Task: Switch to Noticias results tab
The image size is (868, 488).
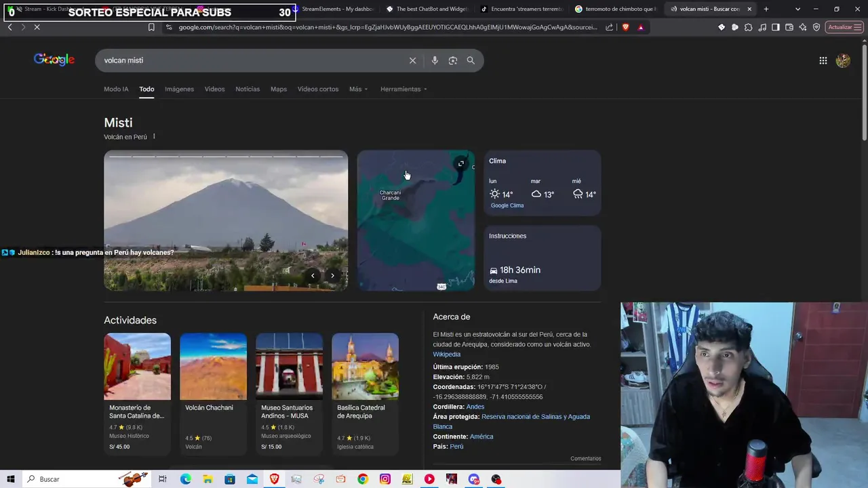Action: click(x=248, y=89)
